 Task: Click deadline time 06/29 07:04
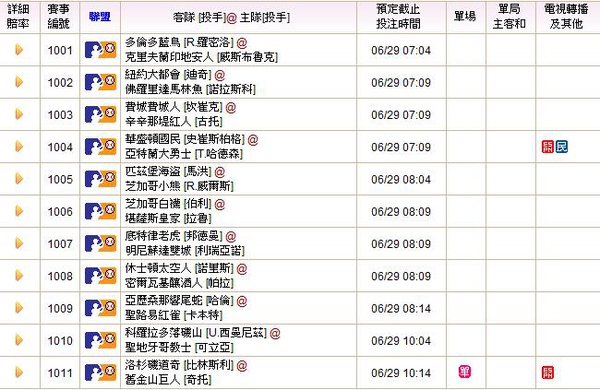401,50
